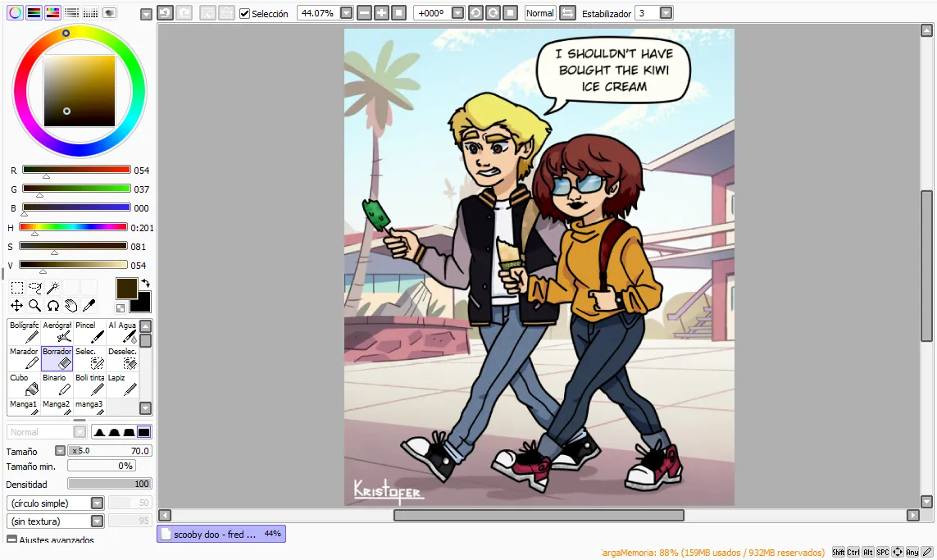937x560 pixels.
Task: Toggle the Selección checkbox
Action: (244, 13)
